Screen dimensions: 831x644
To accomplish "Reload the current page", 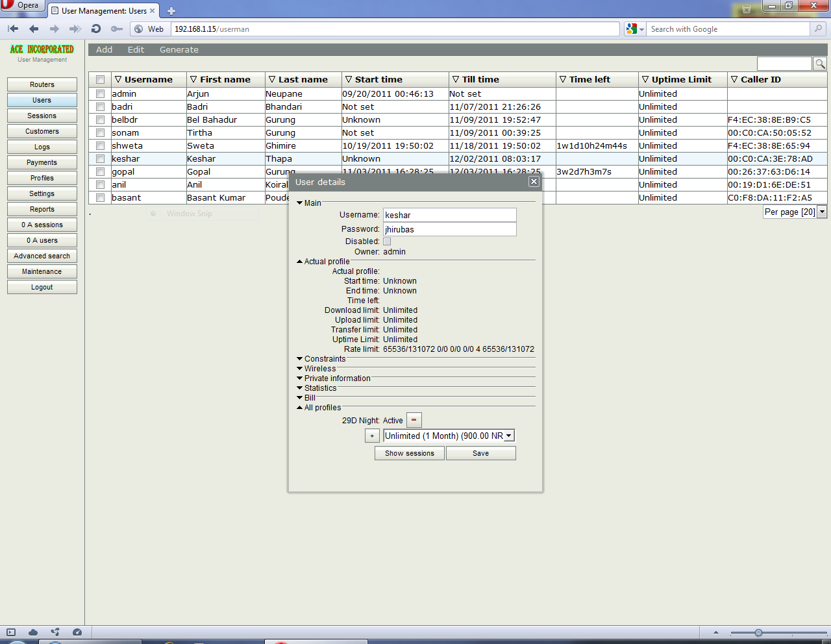I will pos(96,29).
